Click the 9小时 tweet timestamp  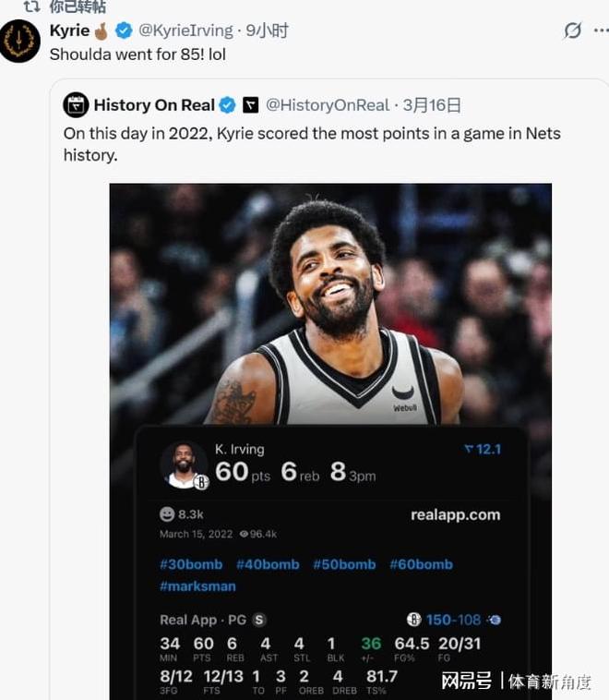269,31
